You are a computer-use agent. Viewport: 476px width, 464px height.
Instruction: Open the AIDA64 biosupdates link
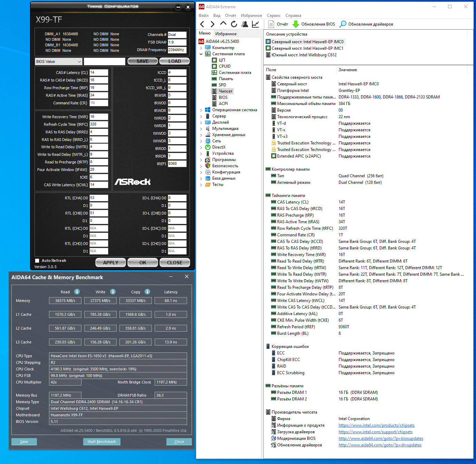click(x=381, y=438)
